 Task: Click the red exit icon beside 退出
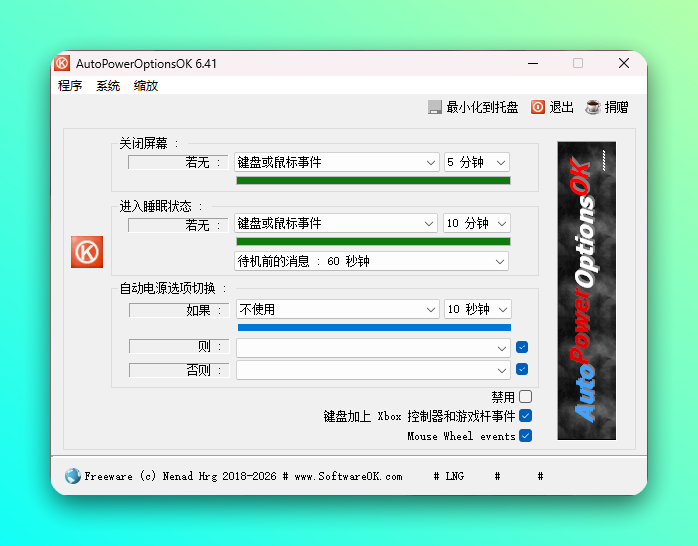[538, 108]
